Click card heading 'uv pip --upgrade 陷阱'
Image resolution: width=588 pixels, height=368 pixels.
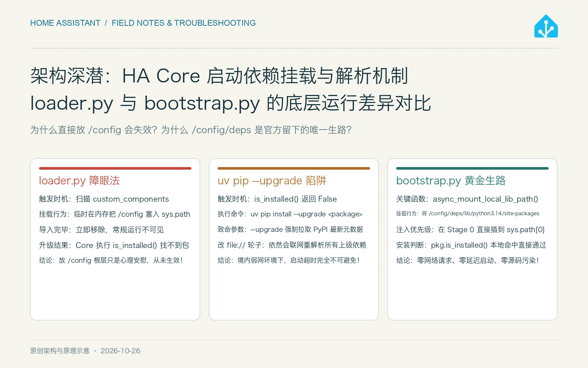point(272,181)
